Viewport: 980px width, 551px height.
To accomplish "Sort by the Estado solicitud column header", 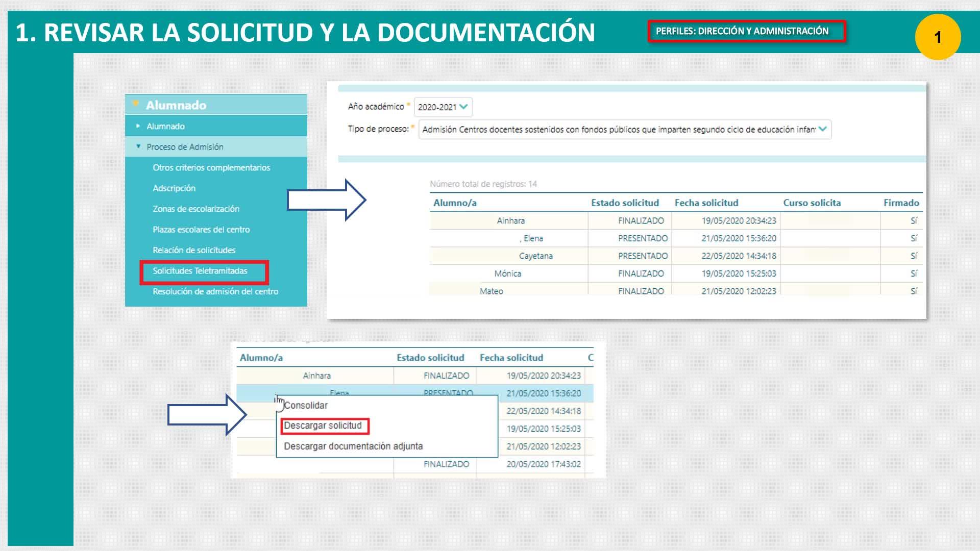I will pos(625,203).
